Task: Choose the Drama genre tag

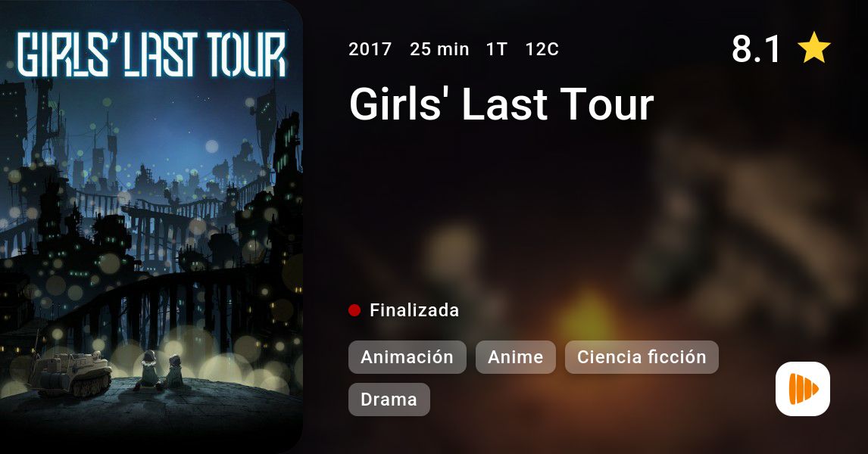Action: pos(389,400)
